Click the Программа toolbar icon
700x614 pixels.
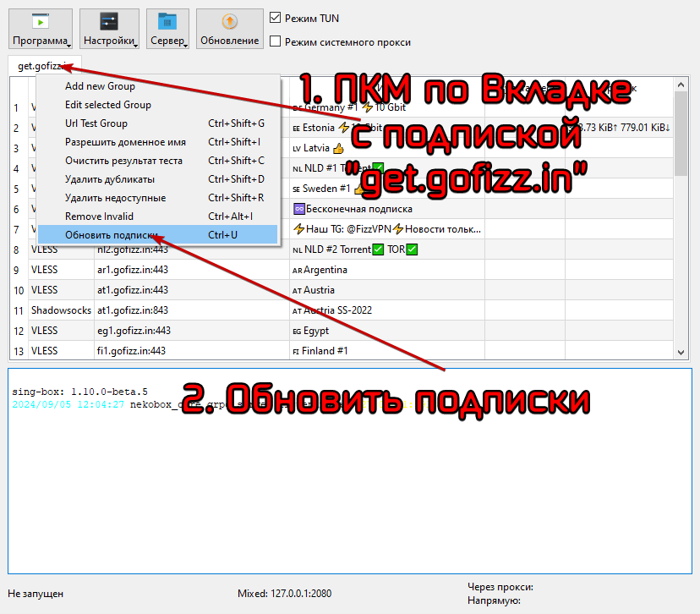coord(41,22)
